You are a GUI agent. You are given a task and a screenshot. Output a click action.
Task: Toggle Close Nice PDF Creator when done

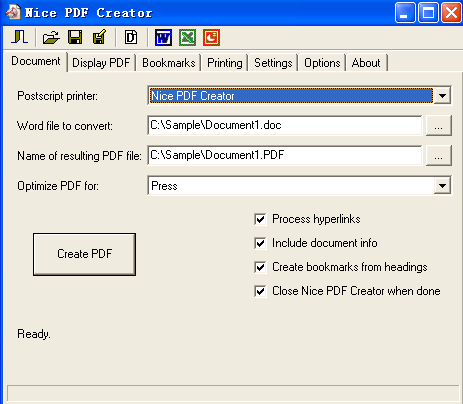pos(260,291)
